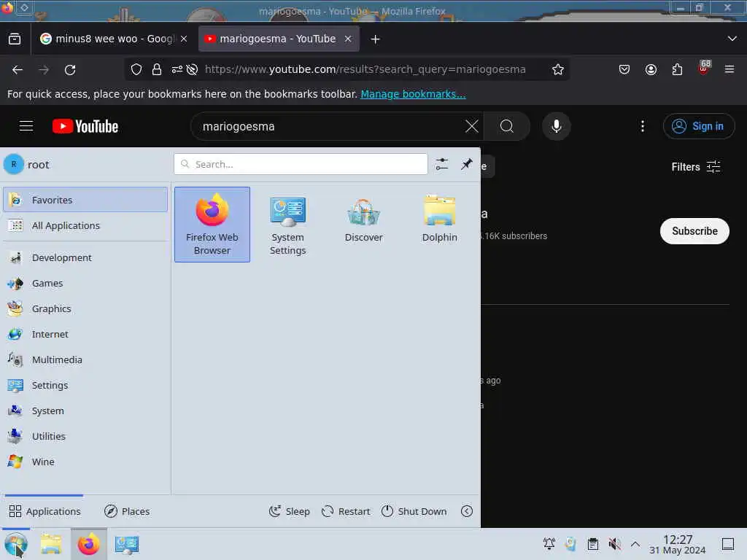Viewport: 747px width, 560px height.
Task: Click the Firefox URL address bar
Action: (365, 69)
